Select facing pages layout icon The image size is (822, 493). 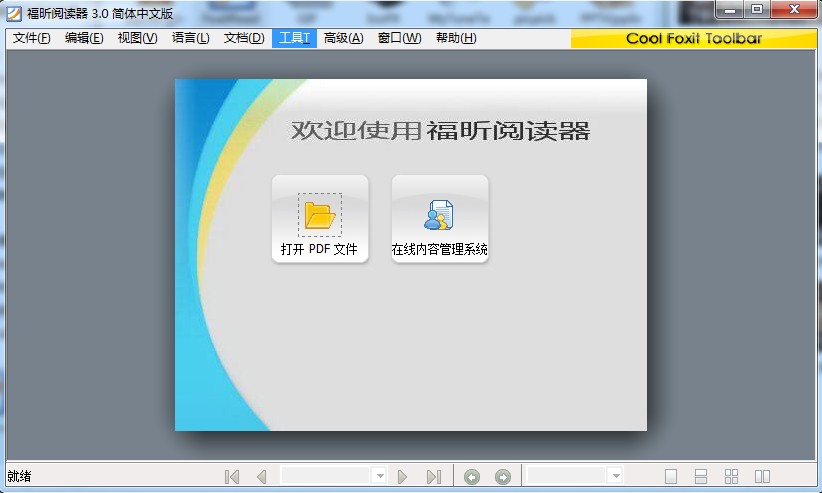coord(762,476)
